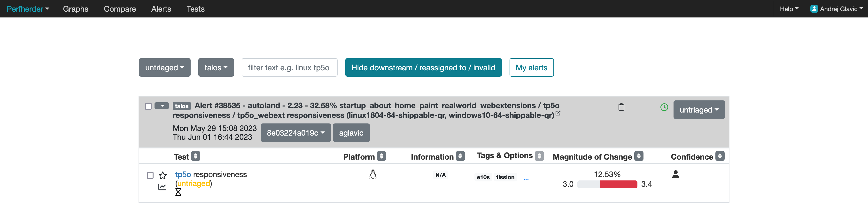Open graph icon for tp5o responsiveness
Screen dimensions: 868x203
(x=162, y=187)
